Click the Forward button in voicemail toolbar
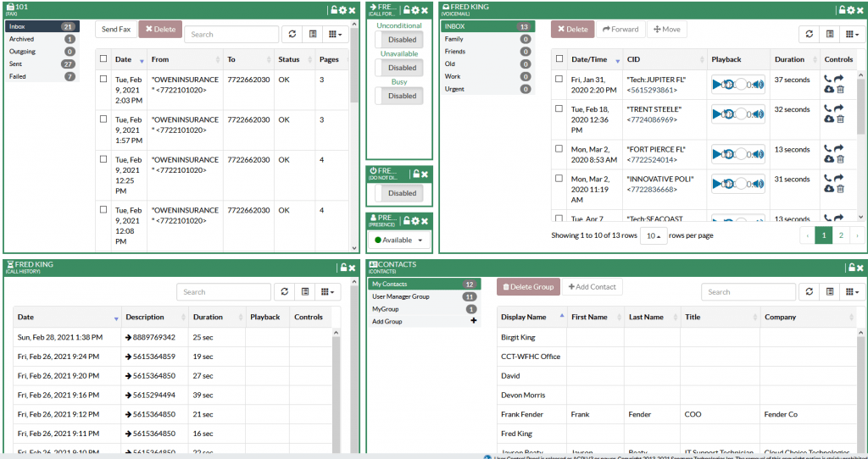868x459 pixels. point(620,30)
